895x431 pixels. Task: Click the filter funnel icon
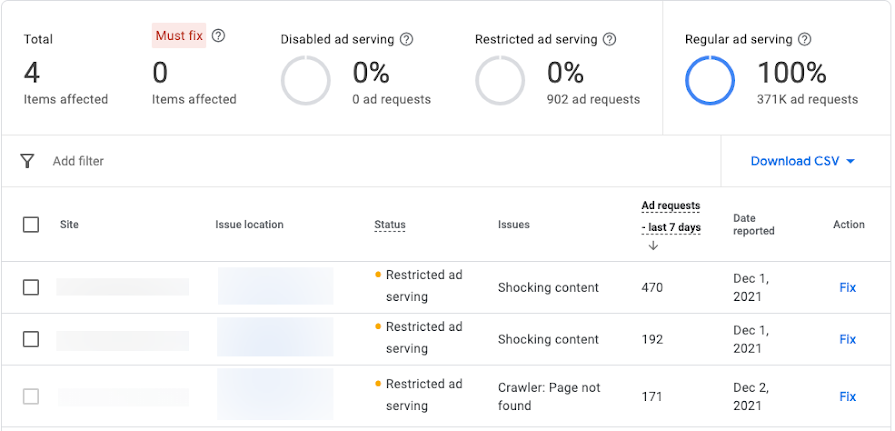click(x=28, y=161)
